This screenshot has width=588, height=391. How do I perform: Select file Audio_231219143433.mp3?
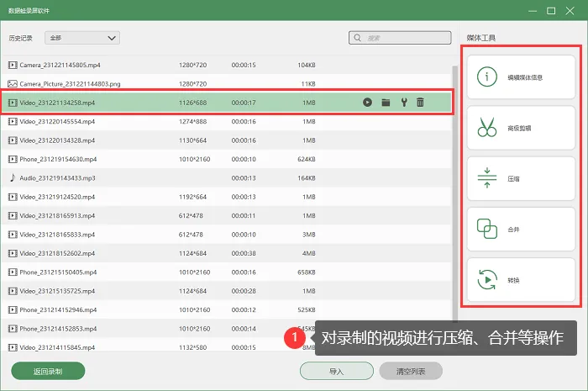(227, 178)
